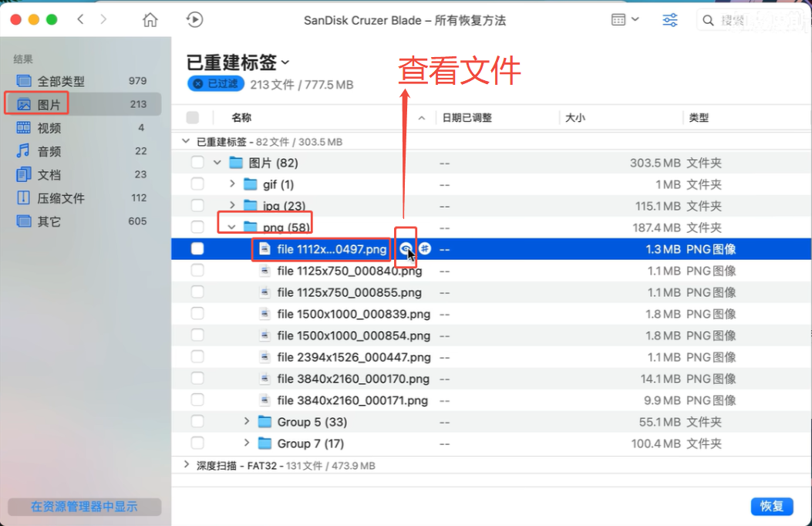This screenshot has height=526, width=812.
Task: Open the filter settings sliders icon
Action: [670, 20]
